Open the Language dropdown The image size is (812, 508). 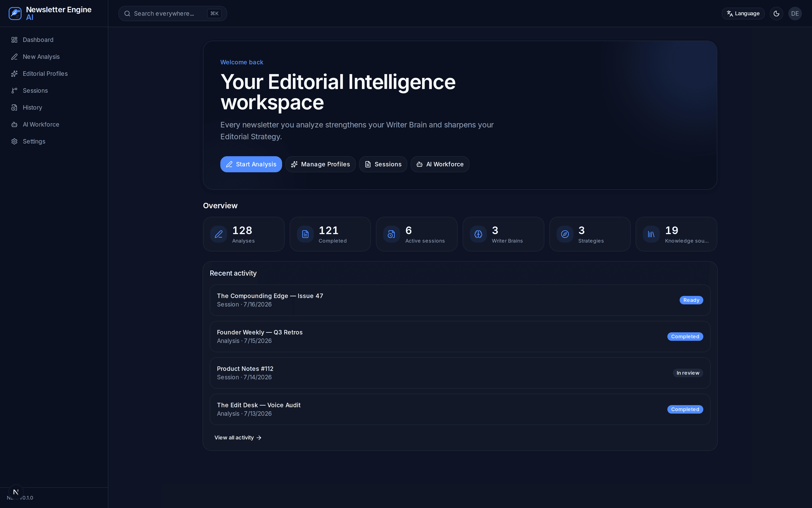pos(743,13)
